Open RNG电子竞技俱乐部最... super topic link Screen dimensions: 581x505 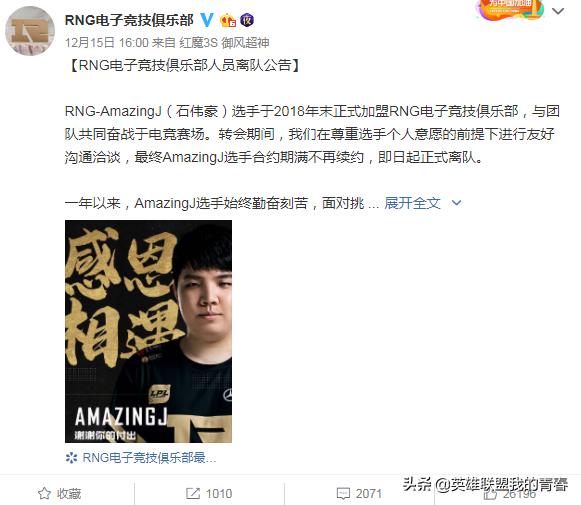pos(149,458)
